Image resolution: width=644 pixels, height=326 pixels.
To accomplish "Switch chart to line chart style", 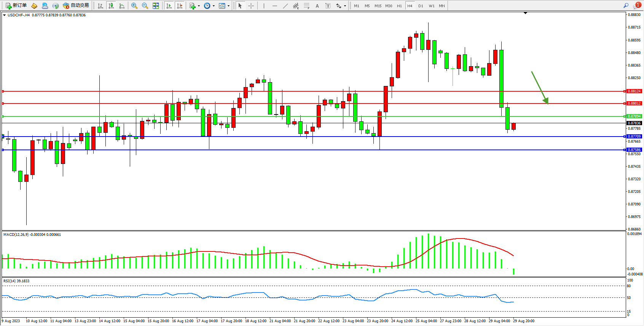I will pyautogui.click(x=122, y=6).
